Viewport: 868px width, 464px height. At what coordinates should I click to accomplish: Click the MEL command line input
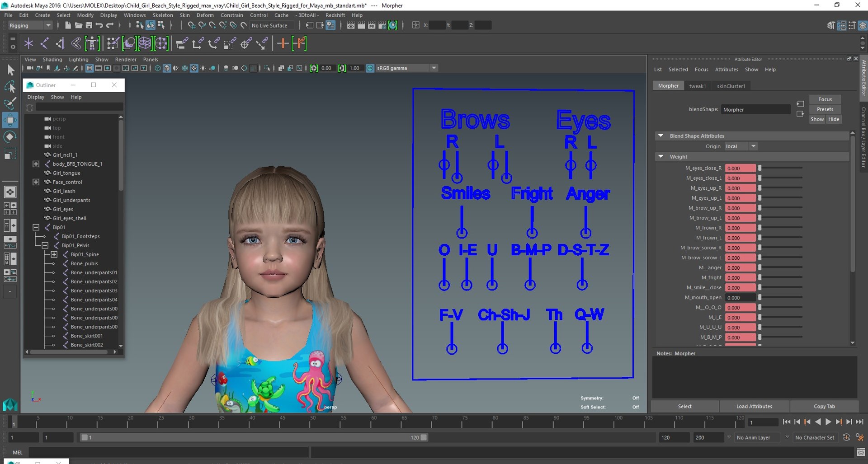tap(168, 452)
